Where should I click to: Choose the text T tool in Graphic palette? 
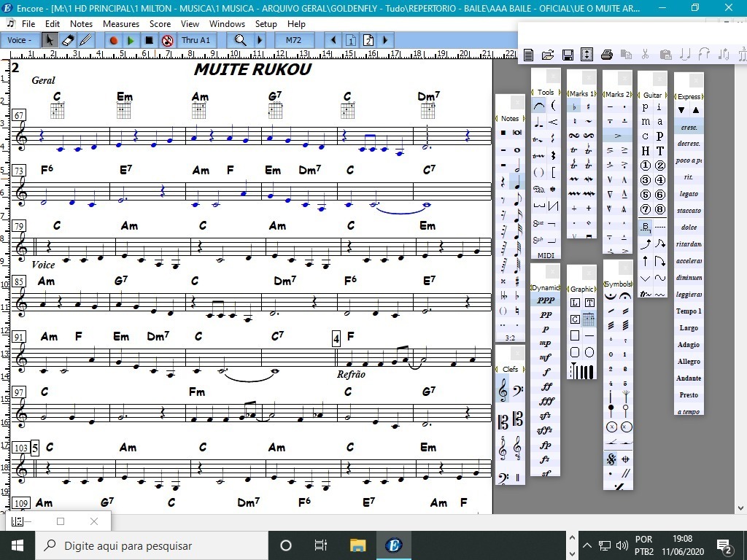589,303
